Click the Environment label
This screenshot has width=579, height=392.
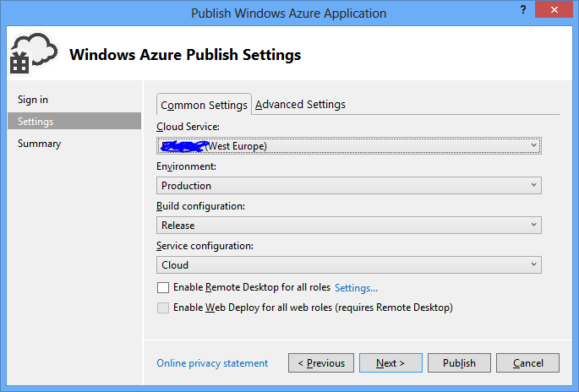[187, 166]
